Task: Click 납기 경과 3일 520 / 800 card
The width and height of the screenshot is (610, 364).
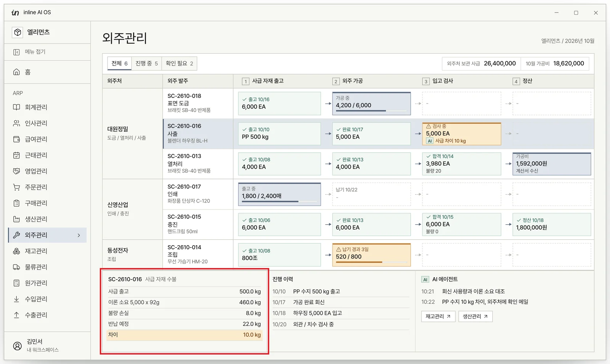Action: (371, 255)
